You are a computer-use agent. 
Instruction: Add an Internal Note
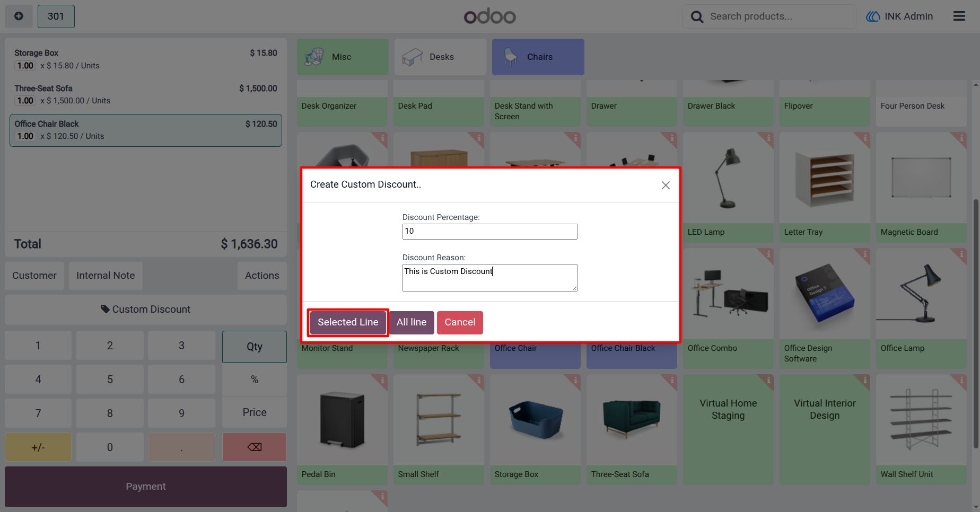pyautogui.click(x=106, y=276)
